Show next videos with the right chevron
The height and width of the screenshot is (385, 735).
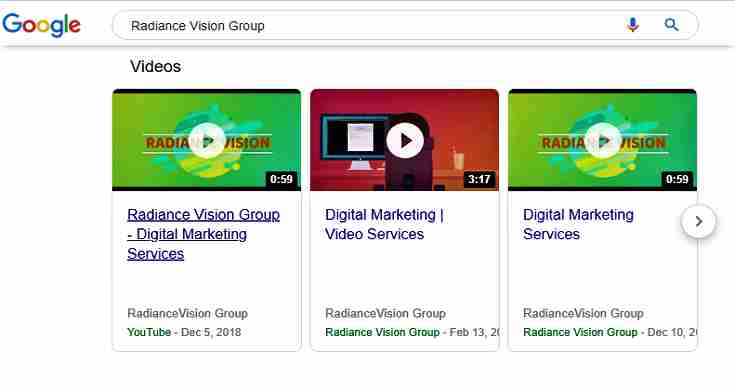(x=698, y=221)
